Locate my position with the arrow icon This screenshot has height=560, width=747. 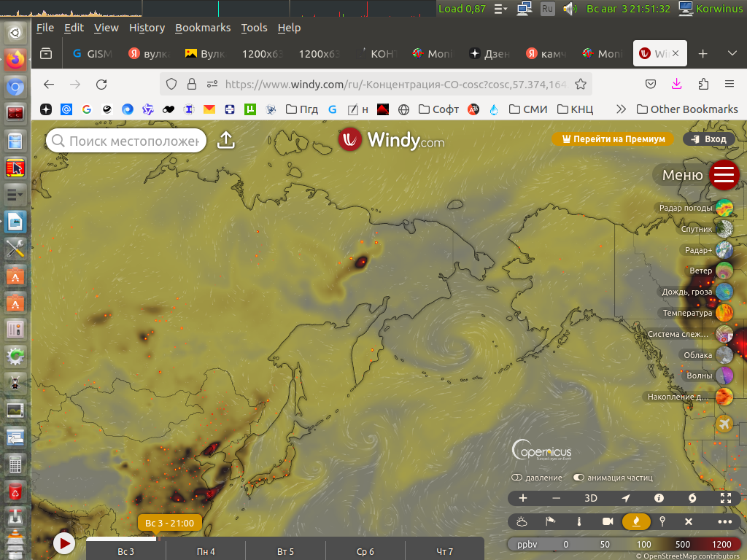(625, 498)
